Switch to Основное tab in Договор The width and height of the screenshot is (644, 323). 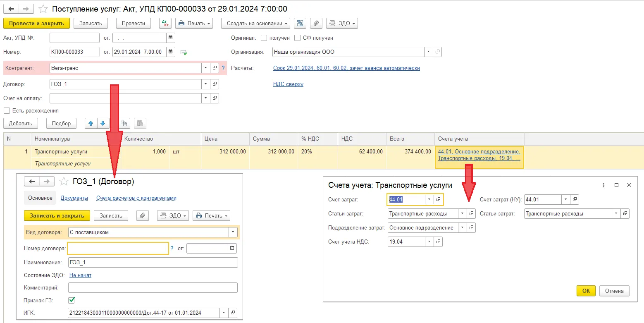pyautogui.click(x=40, y=198)
